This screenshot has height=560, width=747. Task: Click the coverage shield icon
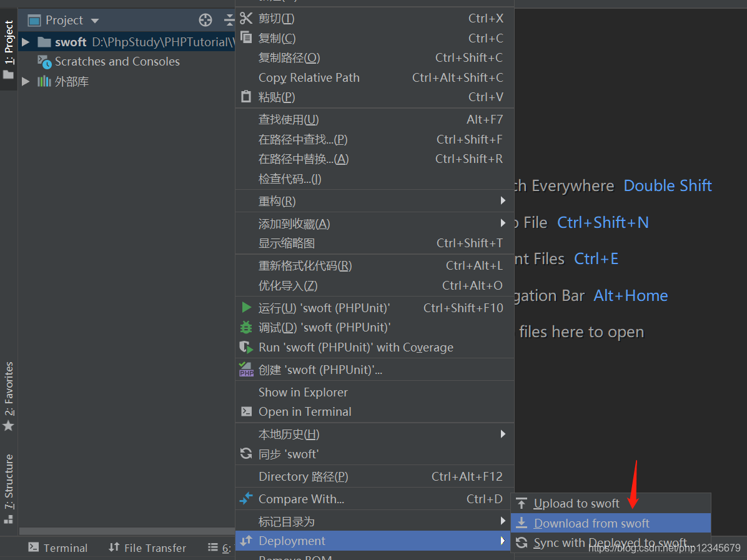pyautogui.click(x=246, y=347)
